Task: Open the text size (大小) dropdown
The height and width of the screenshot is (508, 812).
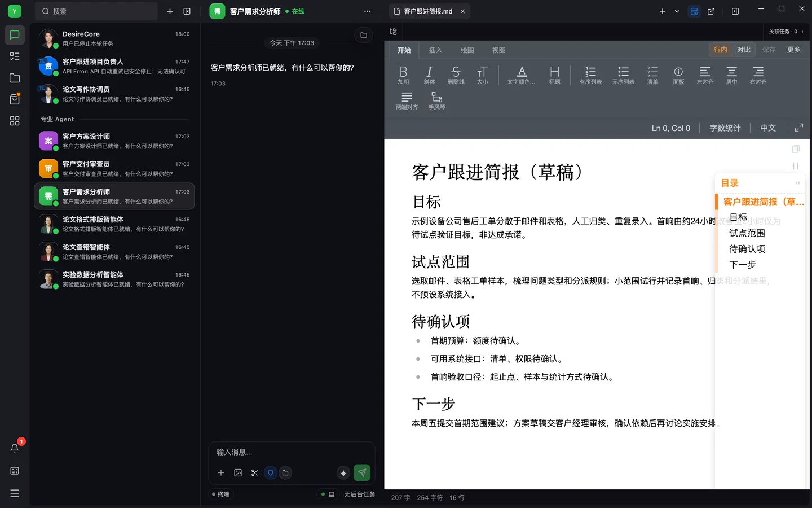Action: [482, 75]
